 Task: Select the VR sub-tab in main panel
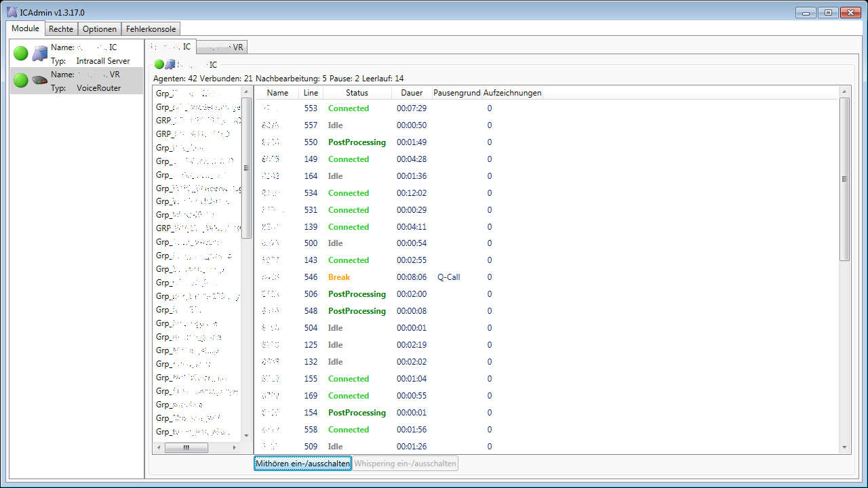tap(222, 47)
